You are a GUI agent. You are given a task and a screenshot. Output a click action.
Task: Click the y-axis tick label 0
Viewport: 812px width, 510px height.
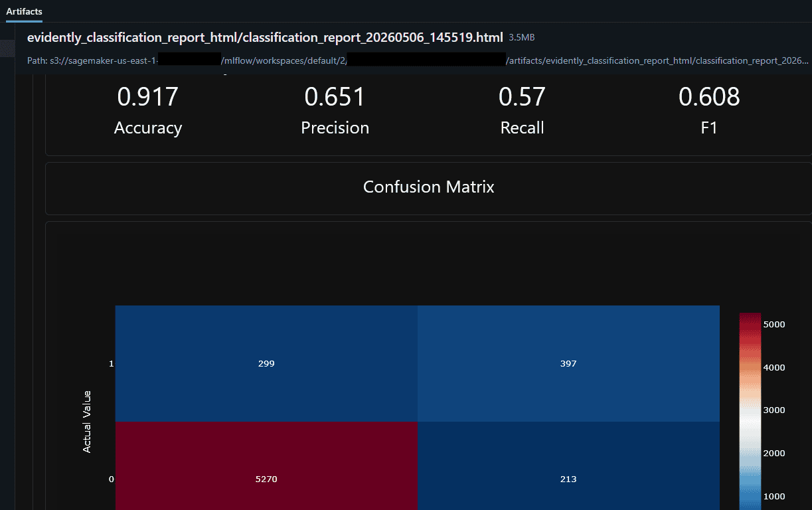click(x=111, y=479)
